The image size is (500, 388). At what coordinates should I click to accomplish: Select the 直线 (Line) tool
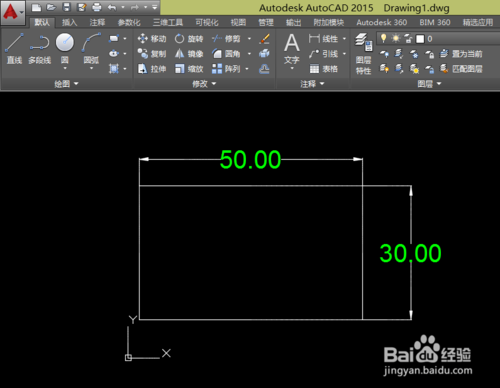(x=14, y=49)
